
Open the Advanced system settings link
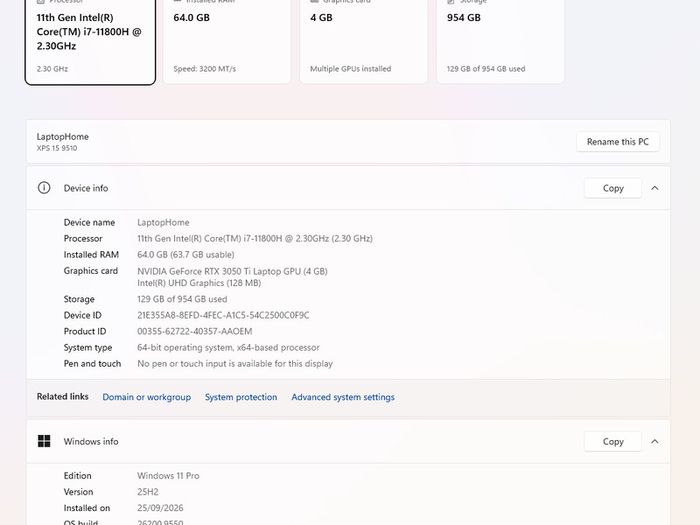pos(343,397)
